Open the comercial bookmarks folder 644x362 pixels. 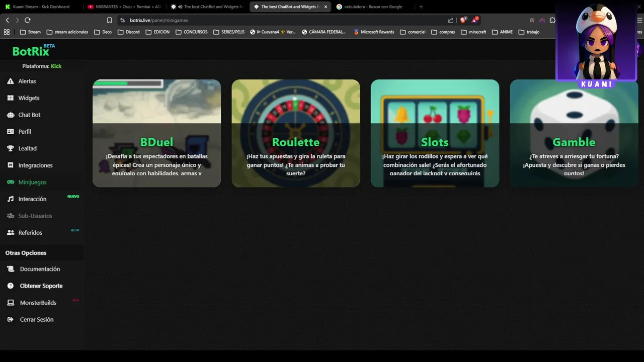pos(413,32)
